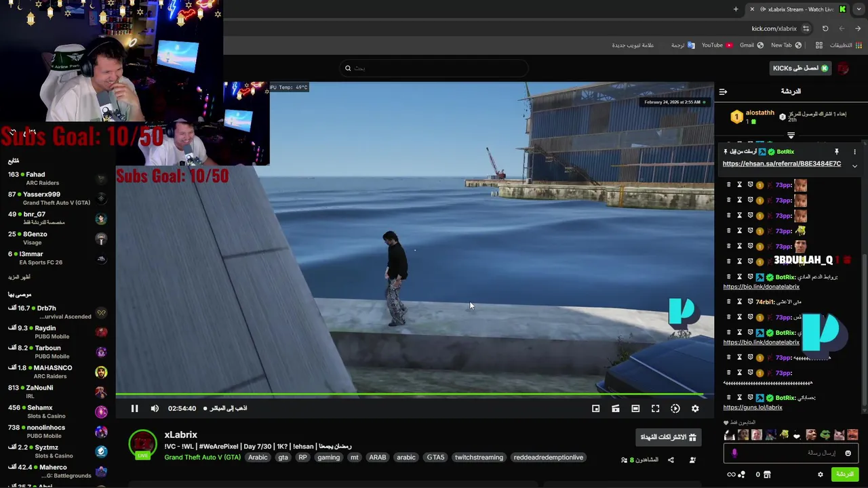Open picture-in-picture mode in player

tap(595, 408)
